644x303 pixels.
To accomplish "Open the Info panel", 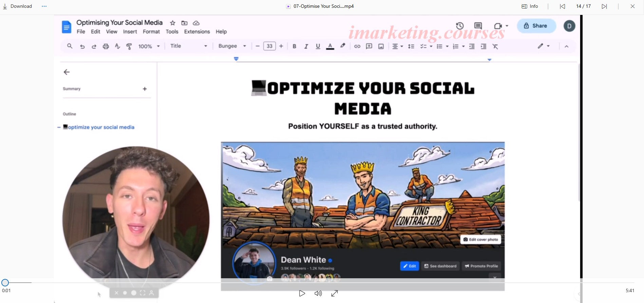I will (530, 6).
